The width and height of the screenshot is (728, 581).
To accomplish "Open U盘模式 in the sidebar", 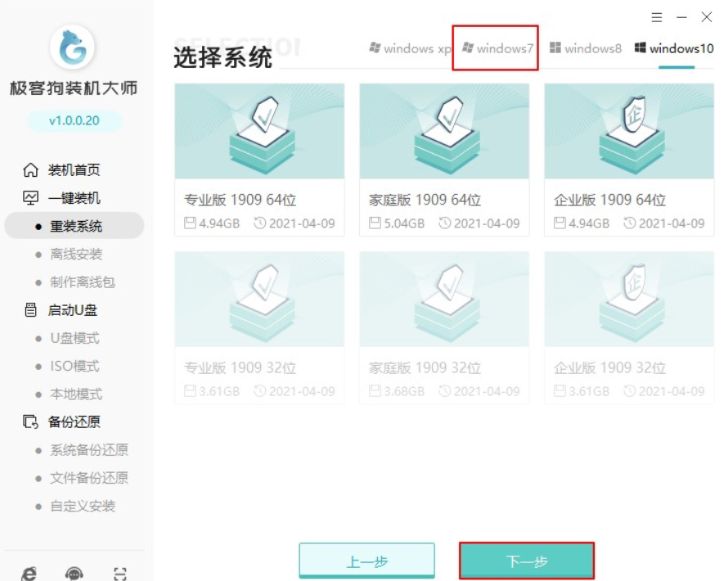I will 74,338.
